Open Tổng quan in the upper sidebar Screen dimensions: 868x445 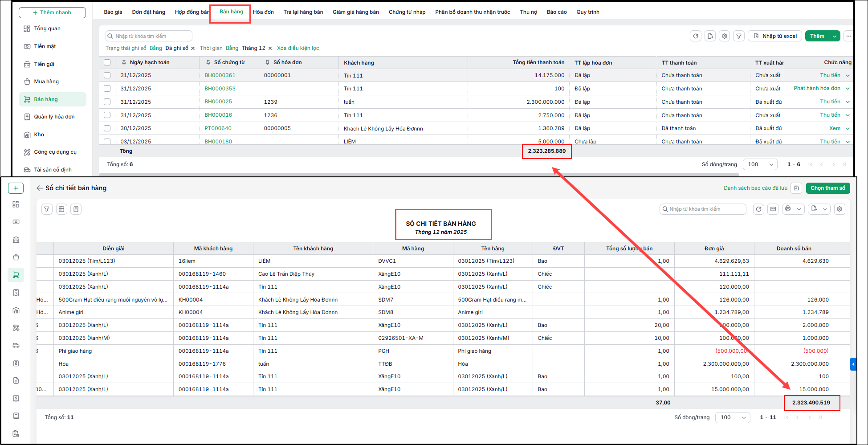coord(47,29)
